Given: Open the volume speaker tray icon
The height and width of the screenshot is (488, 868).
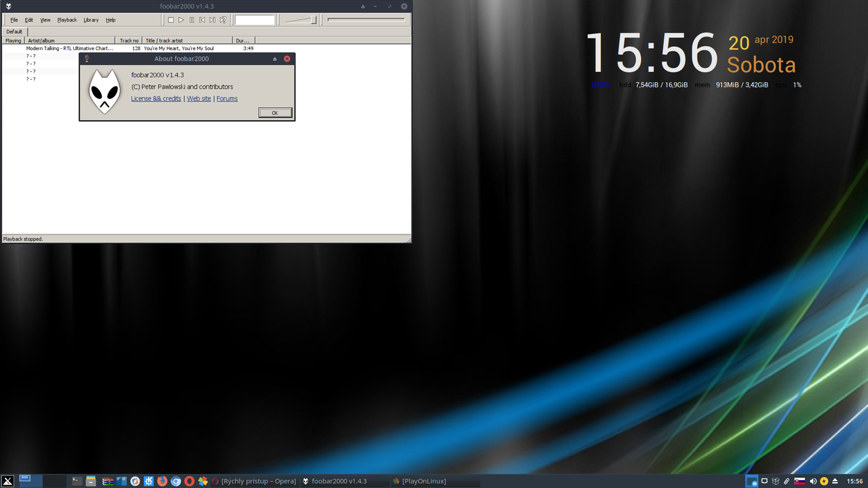Looking at the screenshot, I should [813, 481].
